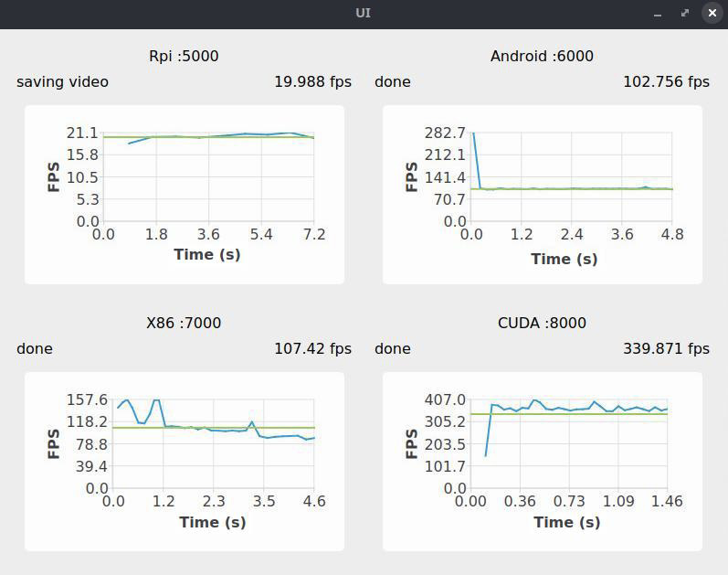Click the CUDA chart 'FPS' axis label

(411, 443)
